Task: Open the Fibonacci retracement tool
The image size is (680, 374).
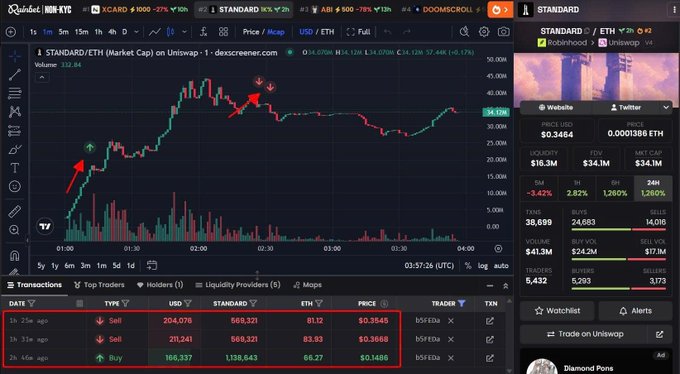Action: [15, 93]
